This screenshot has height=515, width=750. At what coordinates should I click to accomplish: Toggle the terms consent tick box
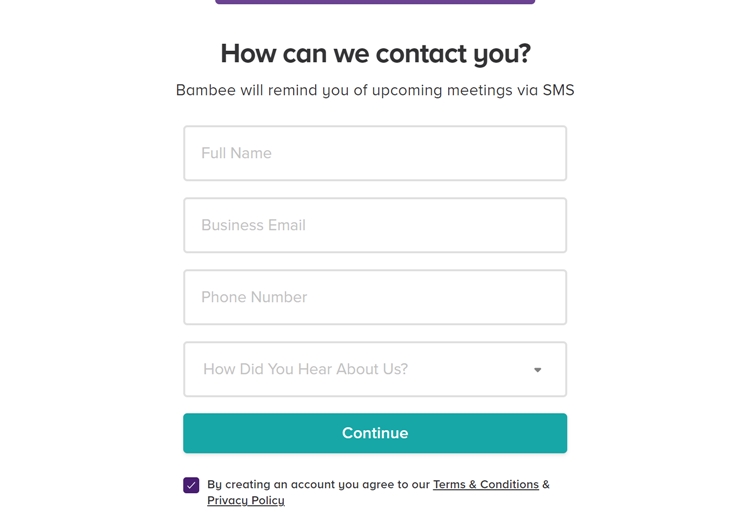[191, 485]
